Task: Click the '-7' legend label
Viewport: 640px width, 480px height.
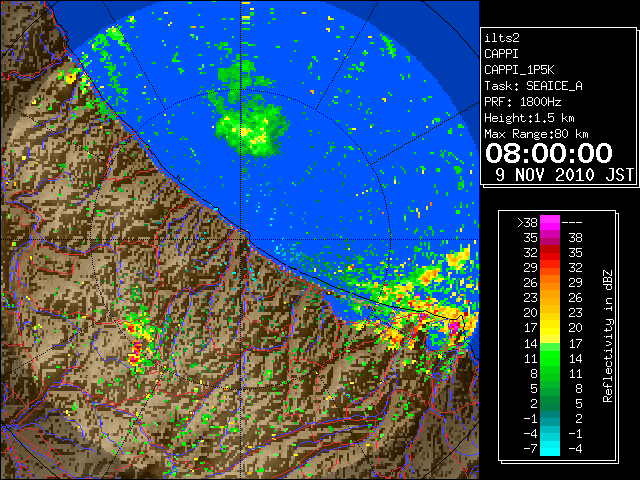Action: (x=530, y=448)
